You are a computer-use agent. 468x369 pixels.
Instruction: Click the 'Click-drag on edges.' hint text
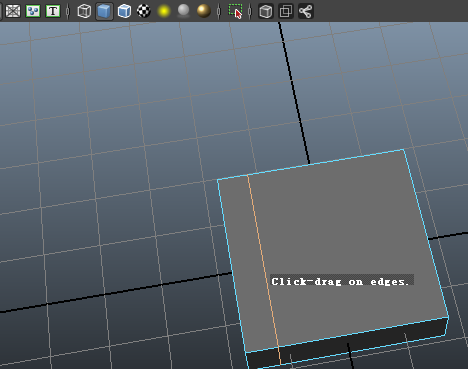(x=340, y=282)
